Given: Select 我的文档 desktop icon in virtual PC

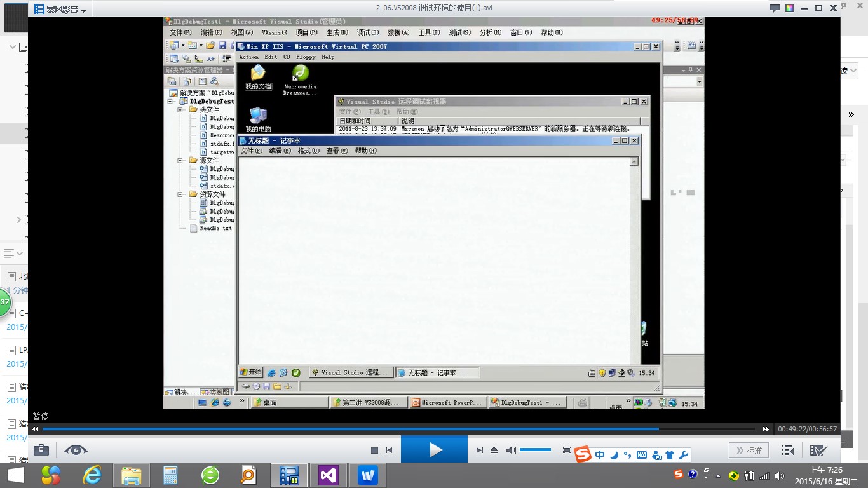Looking at the screenshot, I should 258,78.
